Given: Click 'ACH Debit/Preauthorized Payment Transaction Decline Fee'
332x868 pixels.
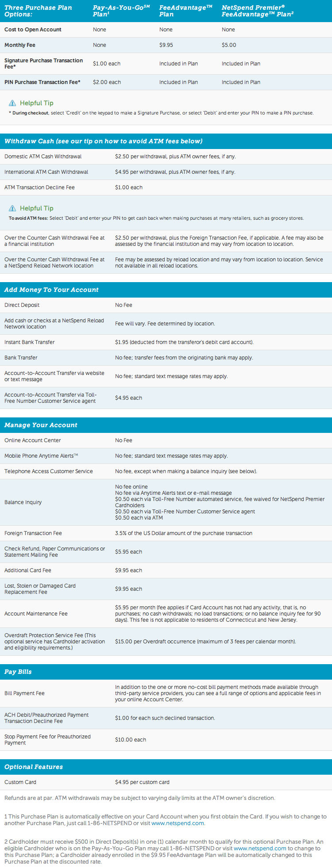Looking at the screenshot, I should pos(46,718).
